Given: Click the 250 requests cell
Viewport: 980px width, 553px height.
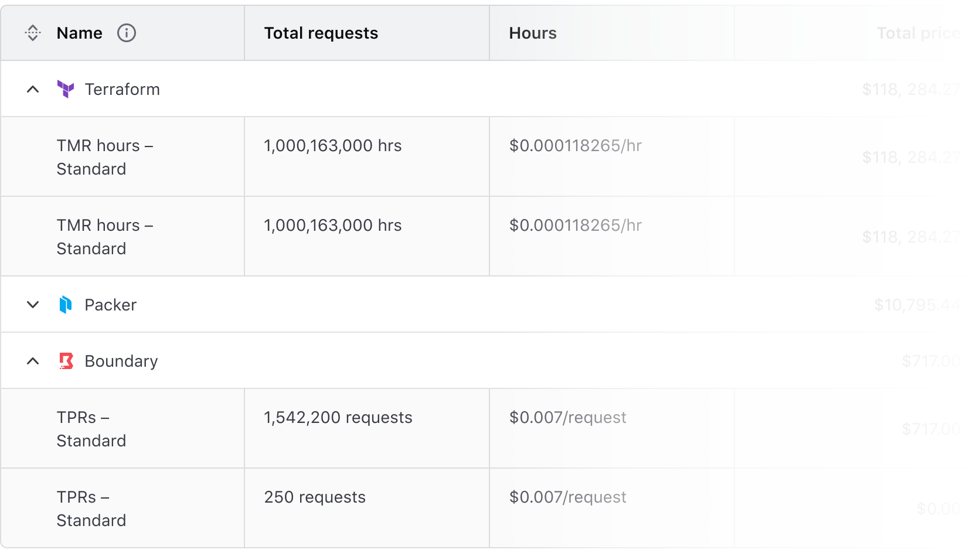Looking at the screenshot, I should [314, 497].
